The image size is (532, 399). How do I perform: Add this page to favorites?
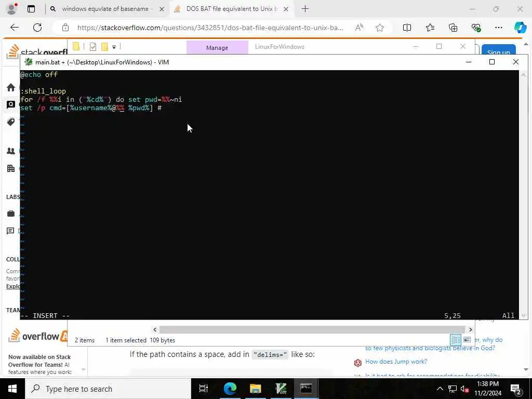[380, 28]
